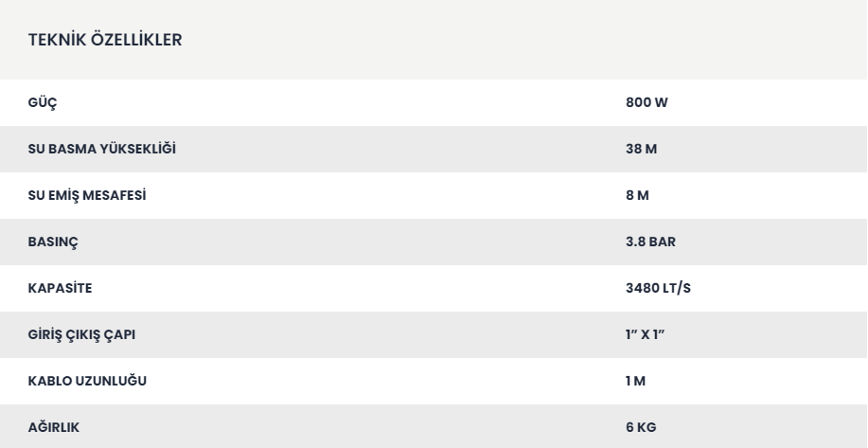Click the 38 M value
868x448 pixels.
pos(641,149)
